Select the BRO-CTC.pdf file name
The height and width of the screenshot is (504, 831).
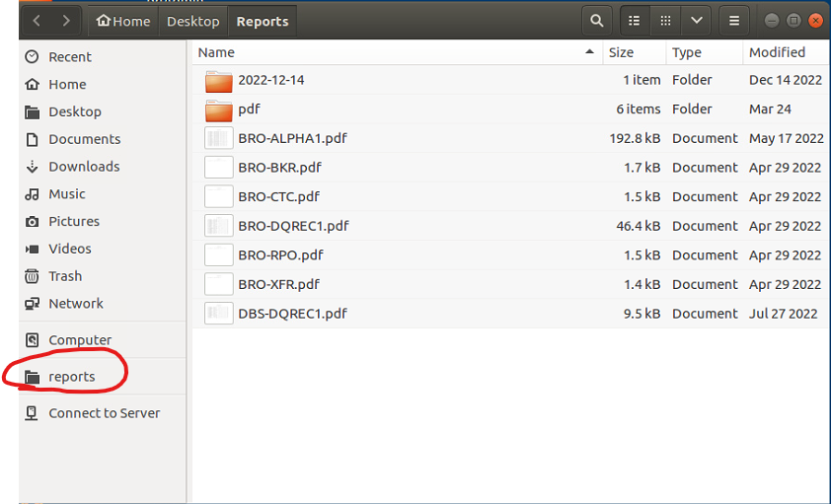278,197
